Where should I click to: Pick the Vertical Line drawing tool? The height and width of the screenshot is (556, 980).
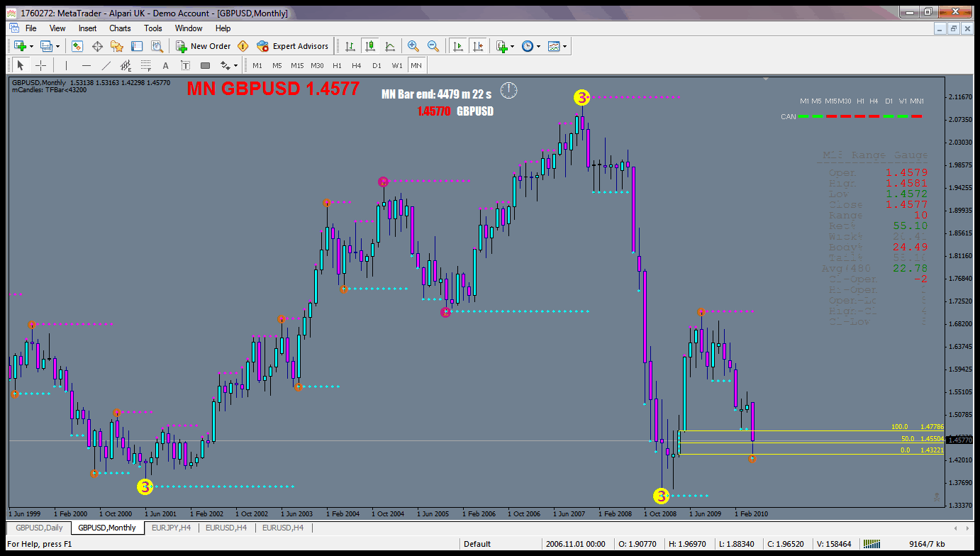pos(66,65)
